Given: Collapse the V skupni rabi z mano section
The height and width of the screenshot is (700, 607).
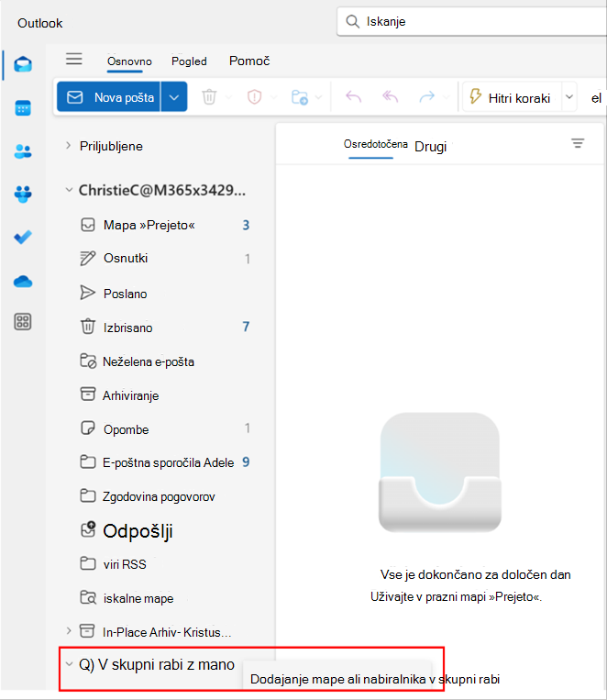Looking at the screenshot, I should [69, 664].
